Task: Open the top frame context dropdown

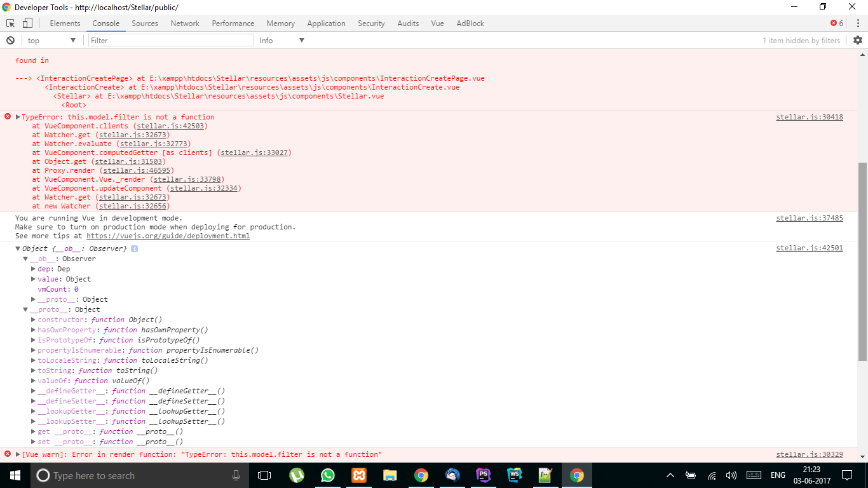Action: coord(51,39)
